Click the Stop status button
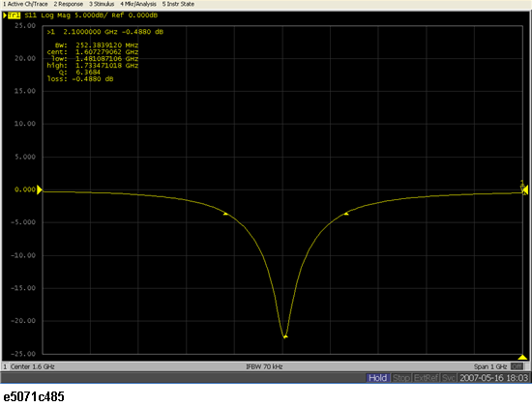 (401, 377)
